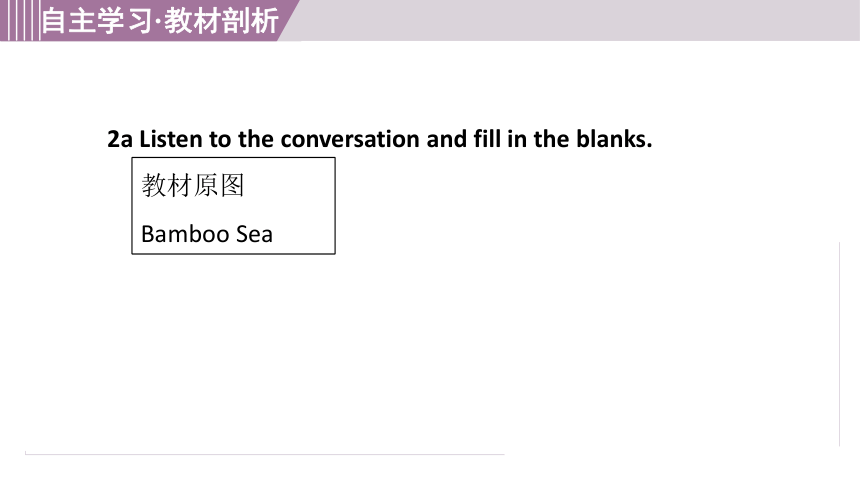860x484 pixels.
Task: Click the horizontal divider line near the bottom
Action: pyautogui.click(x=264, y=454)
